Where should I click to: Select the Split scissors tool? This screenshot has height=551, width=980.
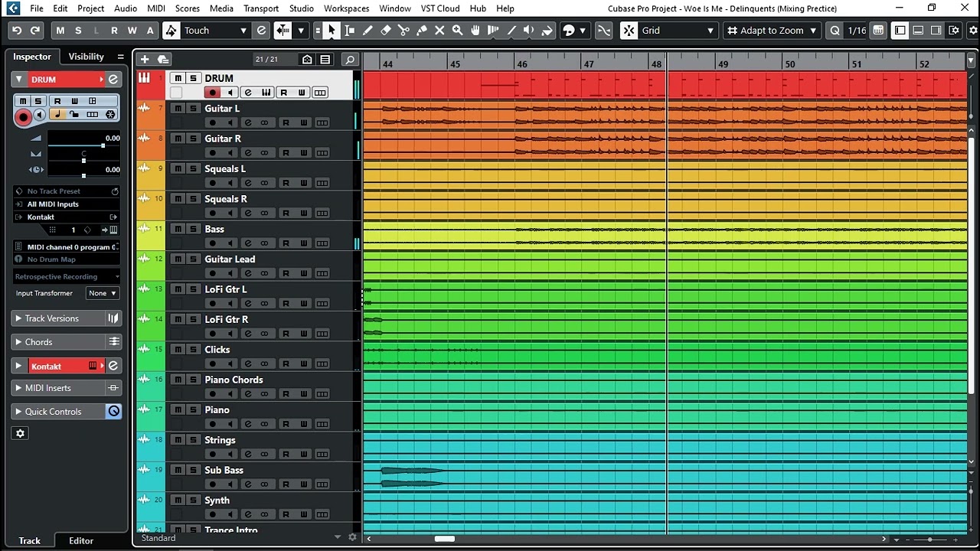pos(403,31)
